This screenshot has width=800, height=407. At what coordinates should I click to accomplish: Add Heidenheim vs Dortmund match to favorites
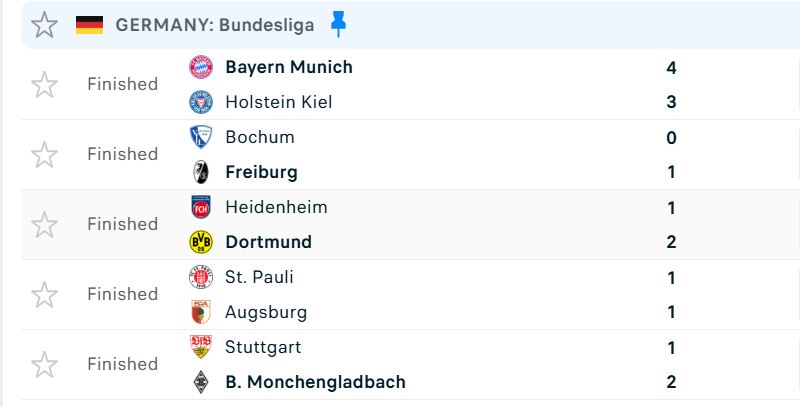click(44, 224)
